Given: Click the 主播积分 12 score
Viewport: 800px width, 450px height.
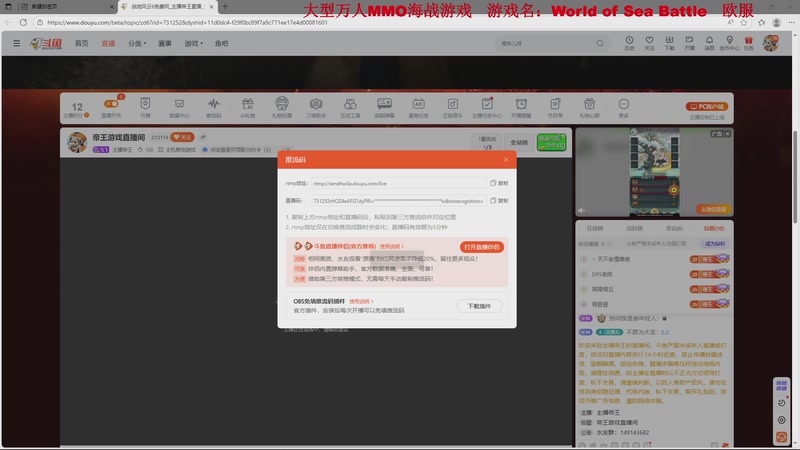Looking at the screenshot, I should point(77,109).
